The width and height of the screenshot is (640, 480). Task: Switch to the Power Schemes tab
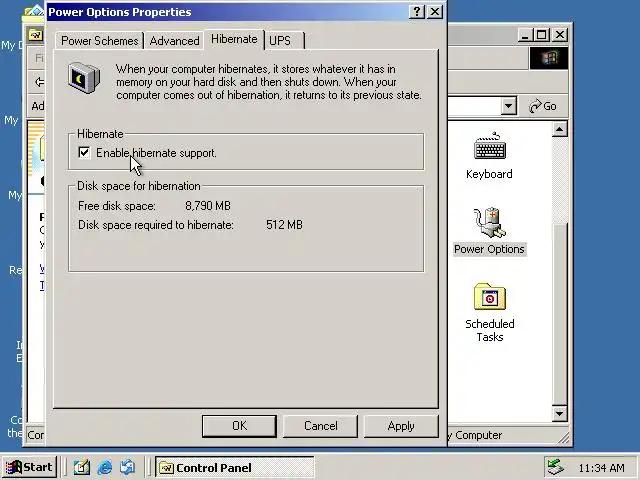point(100,41)
